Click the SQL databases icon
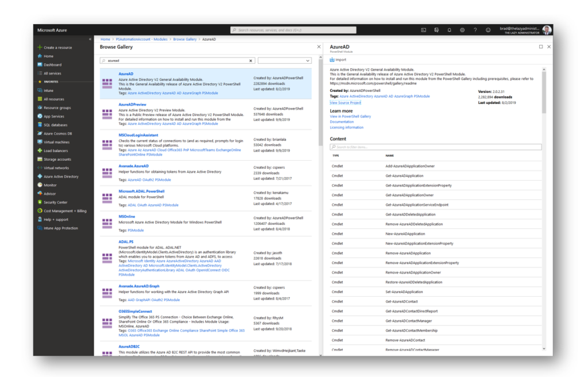This screenshot has width=588, height=377. (x=40, y=125)
